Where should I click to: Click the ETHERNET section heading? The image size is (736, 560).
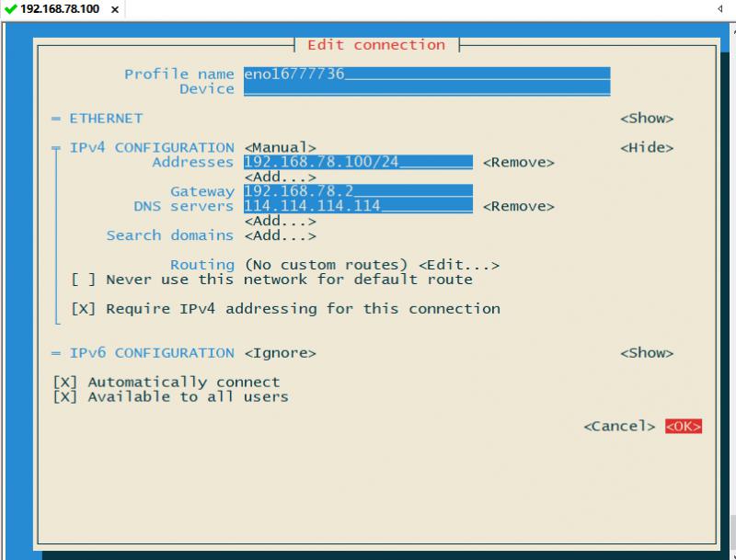pos(106,119)
